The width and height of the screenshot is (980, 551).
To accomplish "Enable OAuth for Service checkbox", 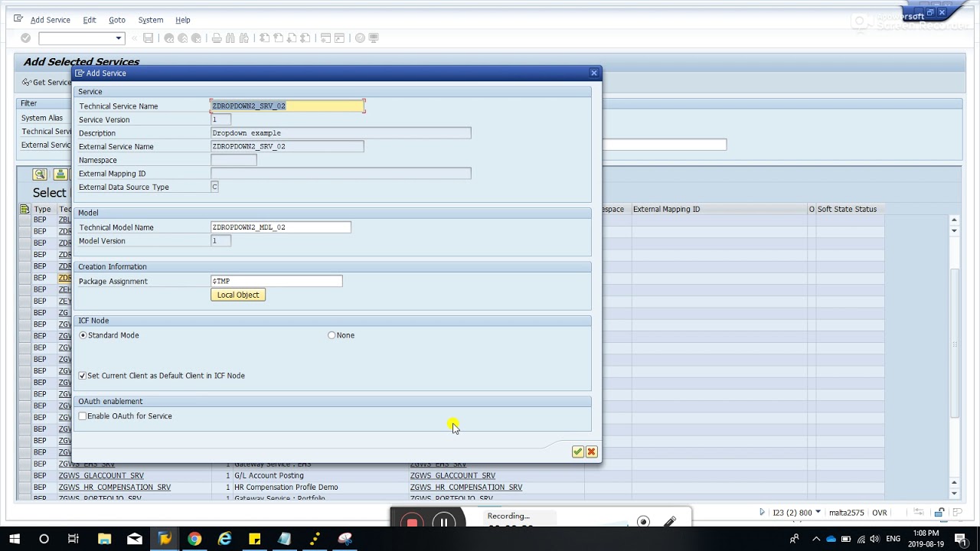I will pyautogui.click(x=83, y=416).
